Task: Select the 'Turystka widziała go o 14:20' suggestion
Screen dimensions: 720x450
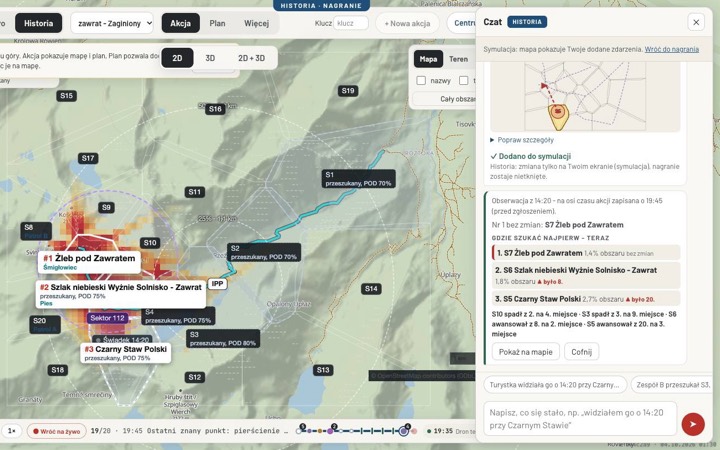Action: coord(555,385)
